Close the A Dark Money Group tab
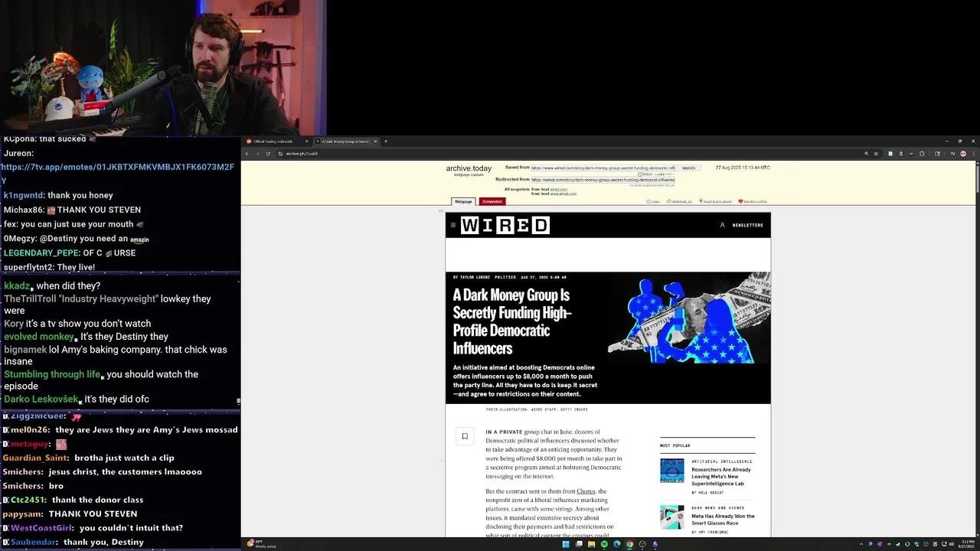The height and width of the screenshot is (551, 980). coord(375,141)
